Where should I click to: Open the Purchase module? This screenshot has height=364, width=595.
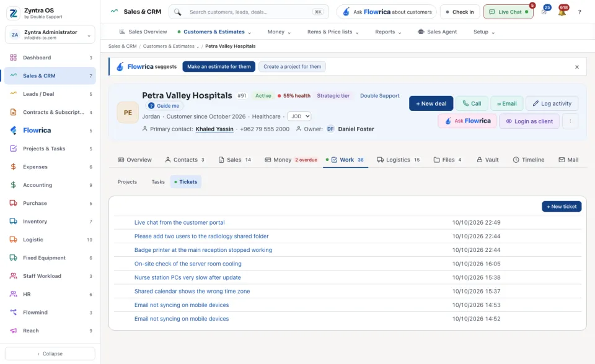coord(50,203)
